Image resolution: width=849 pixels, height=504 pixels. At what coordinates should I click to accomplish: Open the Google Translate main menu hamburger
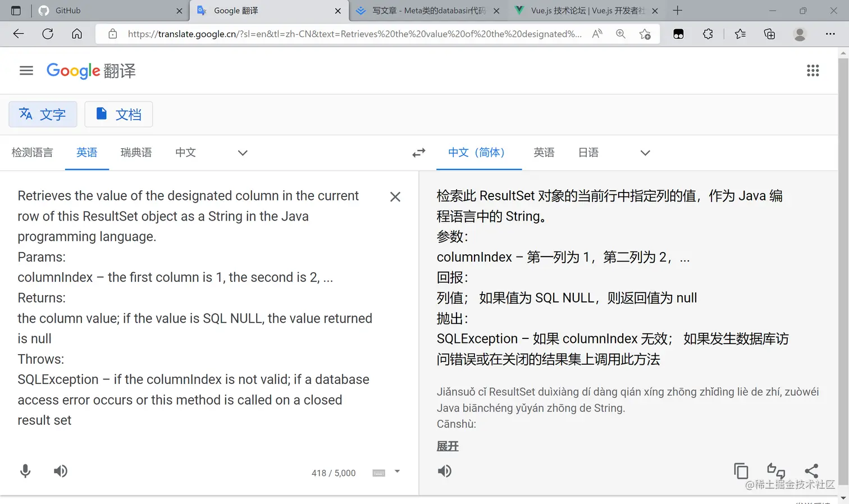pos(26,71)
